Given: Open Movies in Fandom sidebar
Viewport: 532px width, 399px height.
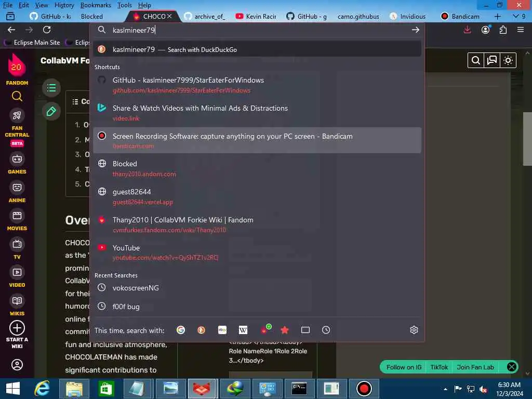Looking at the screenshot, I should [17, 220].
